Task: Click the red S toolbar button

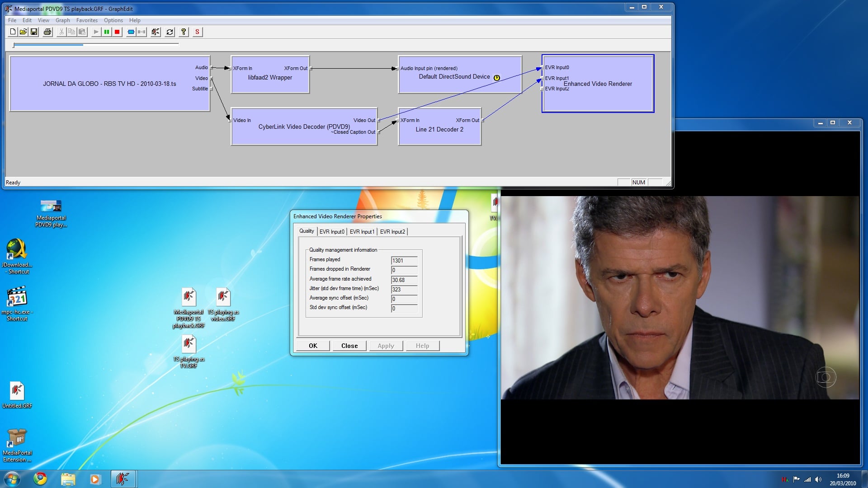Action: coord(197,32)
